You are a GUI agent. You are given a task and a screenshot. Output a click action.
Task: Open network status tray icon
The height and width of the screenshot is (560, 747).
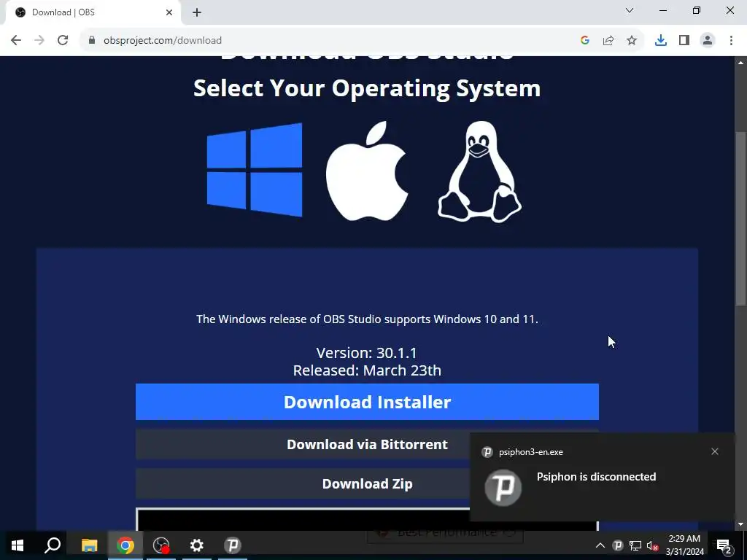click(635, 545)
